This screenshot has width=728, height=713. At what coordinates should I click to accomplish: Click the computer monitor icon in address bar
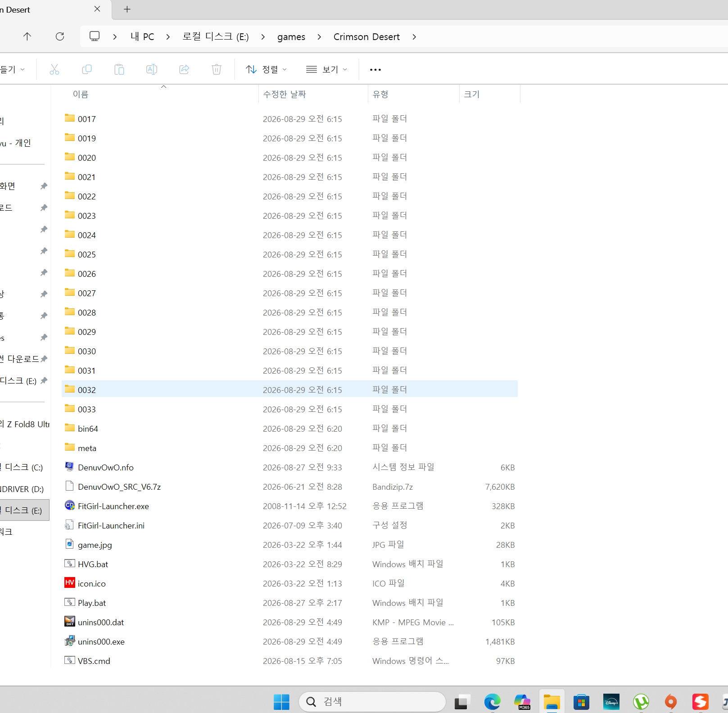click(x=95, y=36)
